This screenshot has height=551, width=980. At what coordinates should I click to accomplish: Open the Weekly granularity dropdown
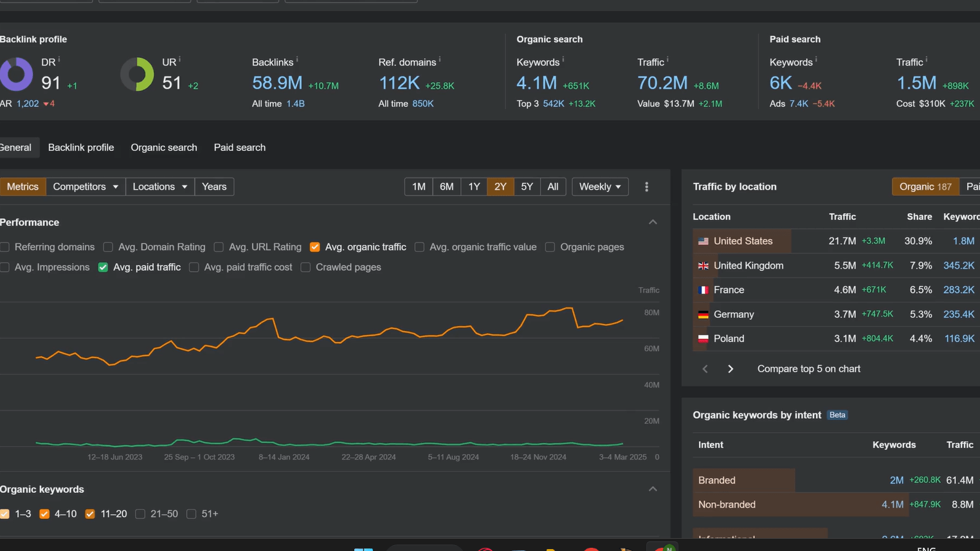point(599,186)
